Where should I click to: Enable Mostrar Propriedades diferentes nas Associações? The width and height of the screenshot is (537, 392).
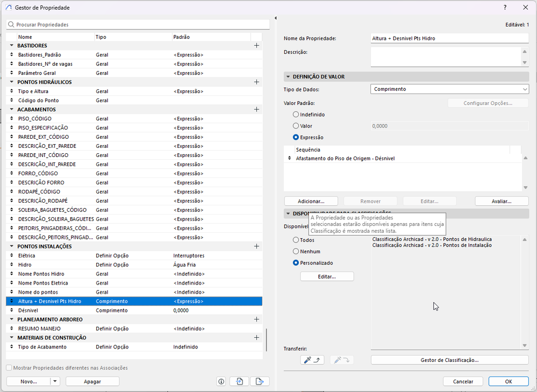(x=9, y=368)
